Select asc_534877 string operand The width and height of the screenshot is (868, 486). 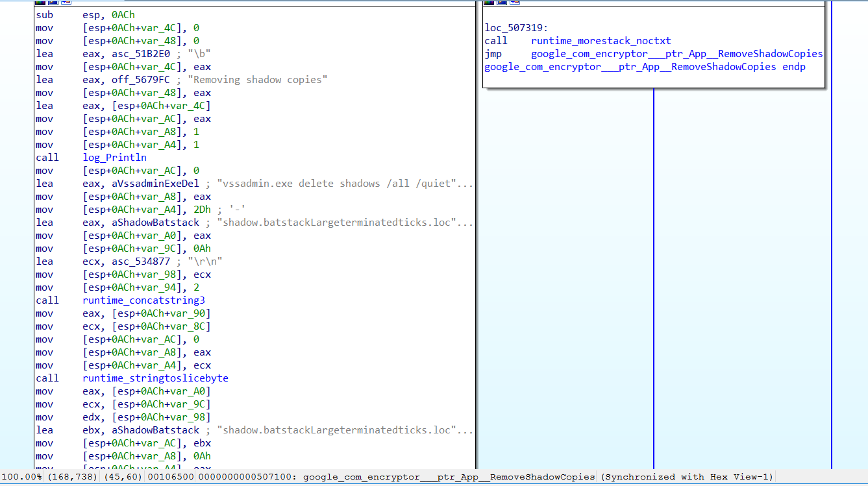[141, 261]
